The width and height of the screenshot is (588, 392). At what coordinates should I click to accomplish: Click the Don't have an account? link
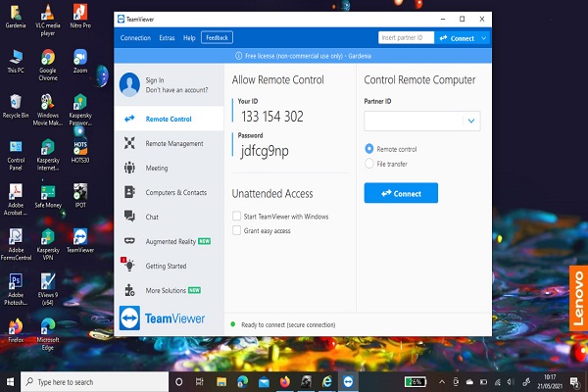tap(176, 90)
